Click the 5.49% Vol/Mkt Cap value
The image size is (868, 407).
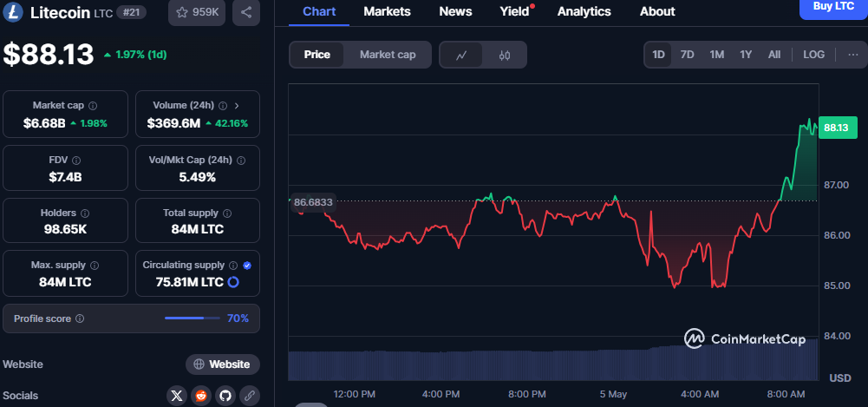point(198,177)
